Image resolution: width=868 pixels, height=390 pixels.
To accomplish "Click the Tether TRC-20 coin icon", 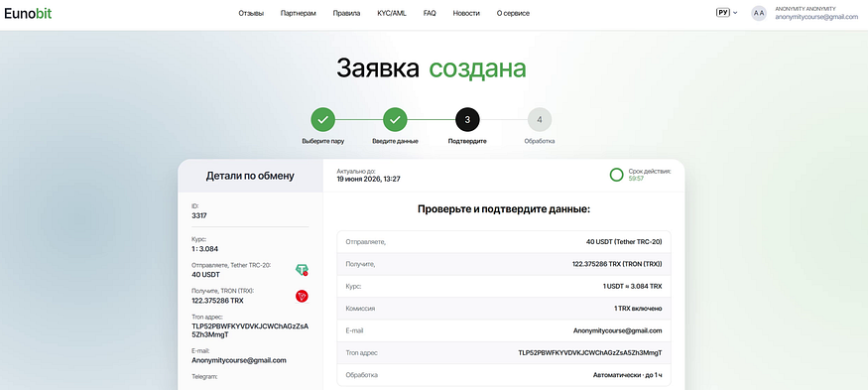I will point(302,270).
